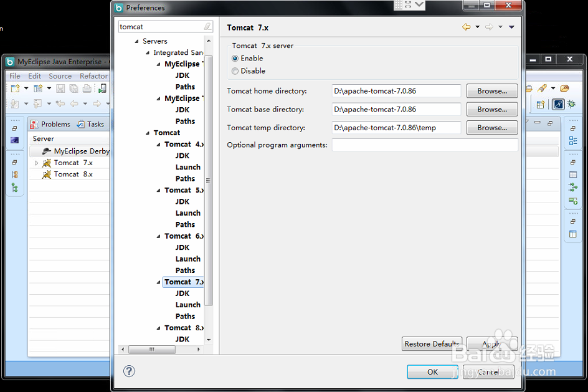Screen dimensions: 588x392
Task: Click the Search flashlight icon in MyEclipse toolbar
Action: click(x=542, y=88)
